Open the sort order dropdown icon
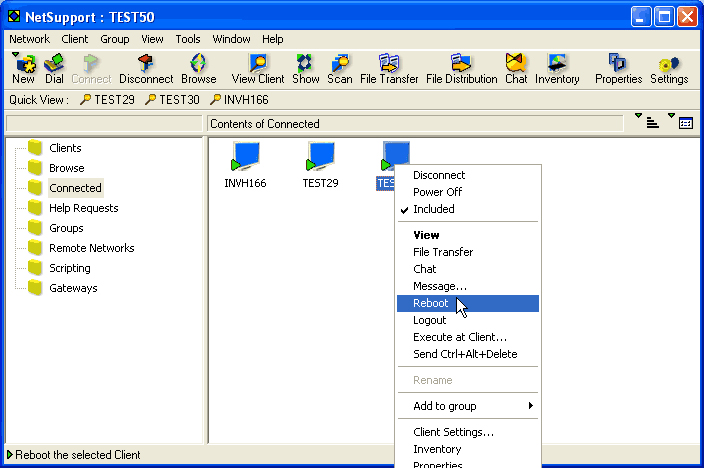Image resolution: width=704 pixels, height=468 pixels. (648, 122)
